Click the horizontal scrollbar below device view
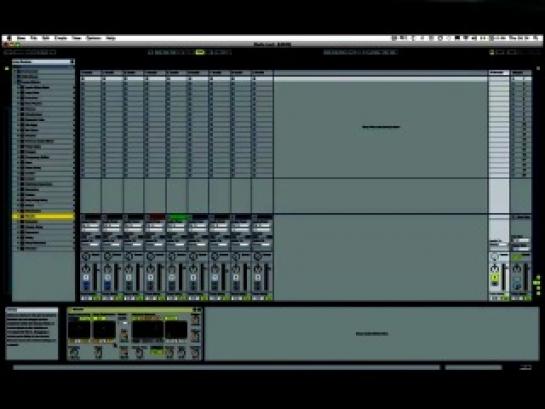Screen dimensions: 545x409 (226, 367)
